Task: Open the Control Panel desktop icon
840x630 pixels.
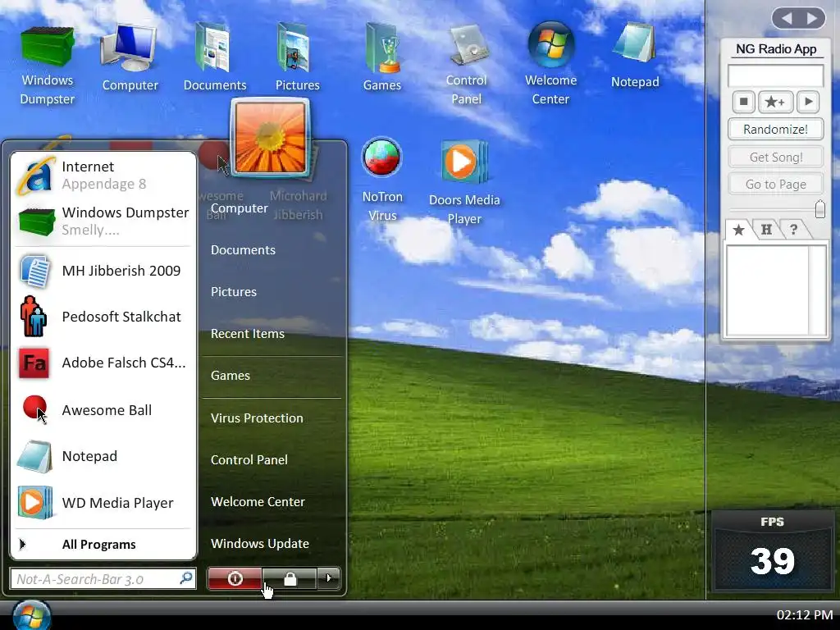Action: pyautogui.click(x=467, y=64)
